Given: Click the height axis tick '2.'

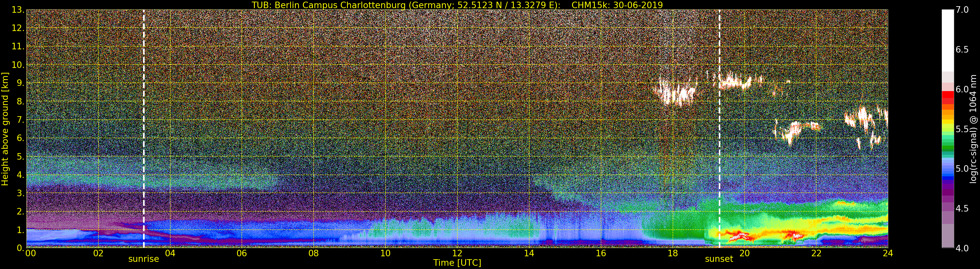Looking at the screenshot, I should 20,211.
